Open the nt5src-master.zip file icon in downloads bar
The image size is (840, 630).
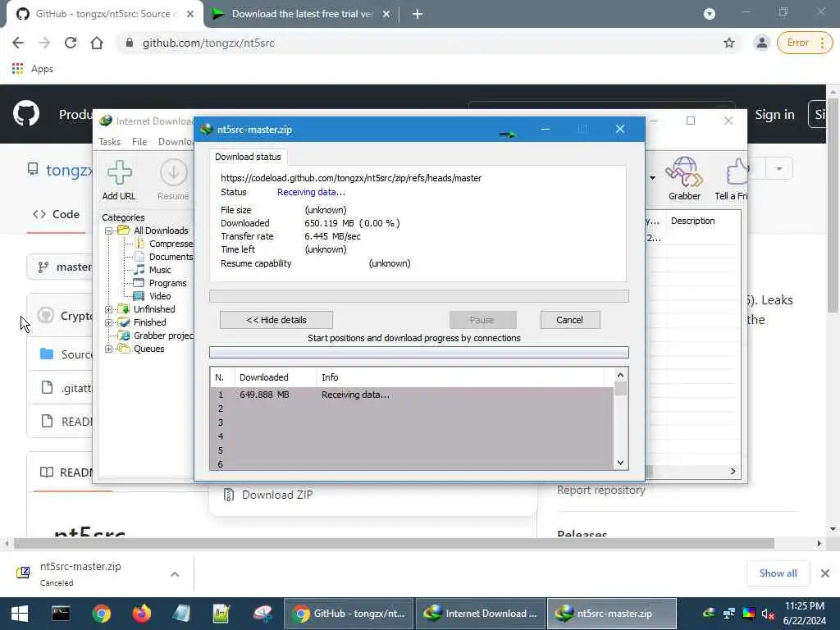click(x=23, y=573)
